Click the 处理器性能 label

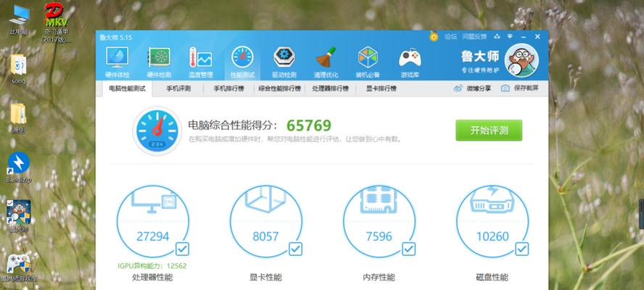(x=152, y=277)
